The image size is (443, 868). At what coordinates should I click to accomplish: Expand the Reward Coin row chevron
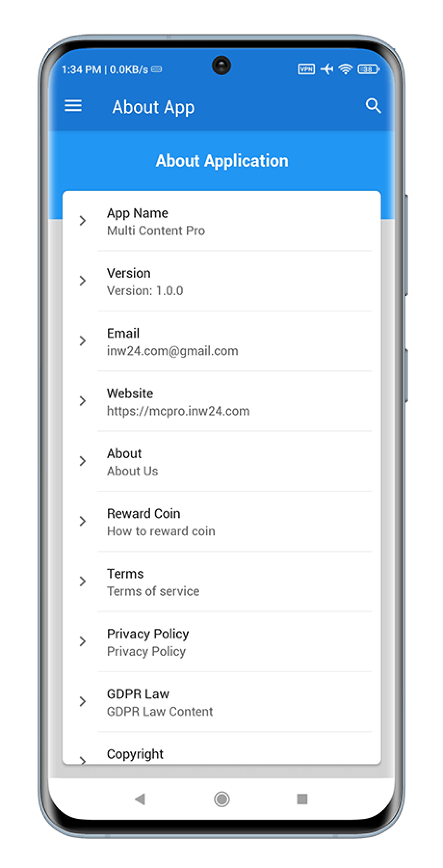click(83, 521)
